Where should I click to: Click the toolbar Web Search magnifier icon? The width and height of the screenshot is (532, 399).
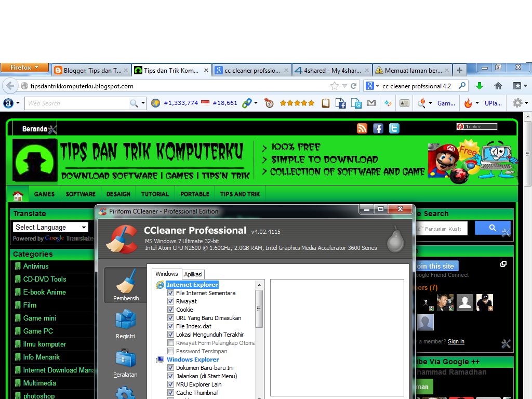point(134,103)
